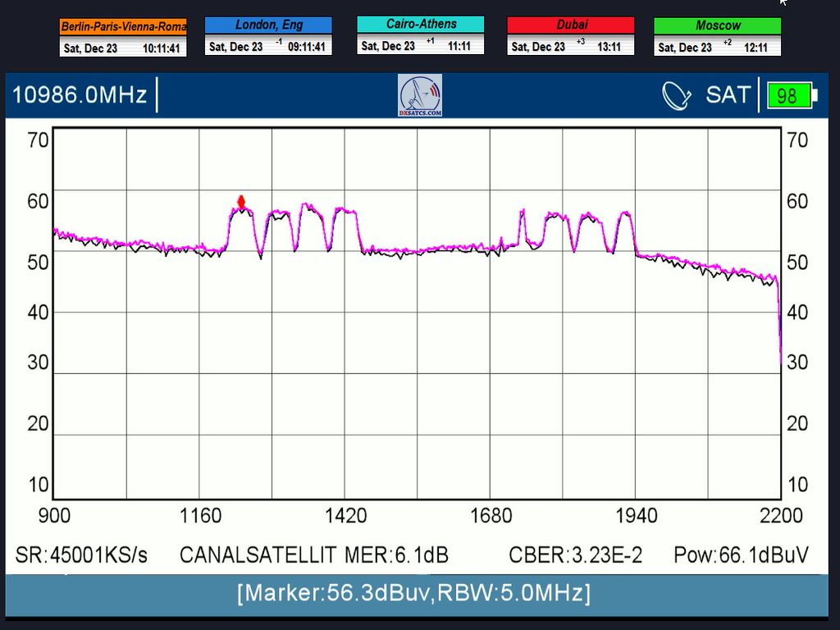Click the 2200 label on the frequency axis
The image size is (840, 630).
coord(780,516)
